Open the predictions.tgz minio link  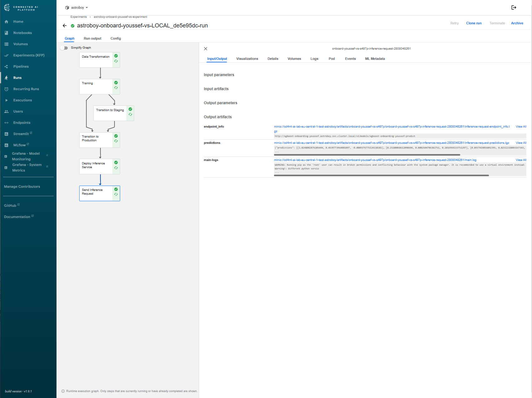[x=392, y=143]
